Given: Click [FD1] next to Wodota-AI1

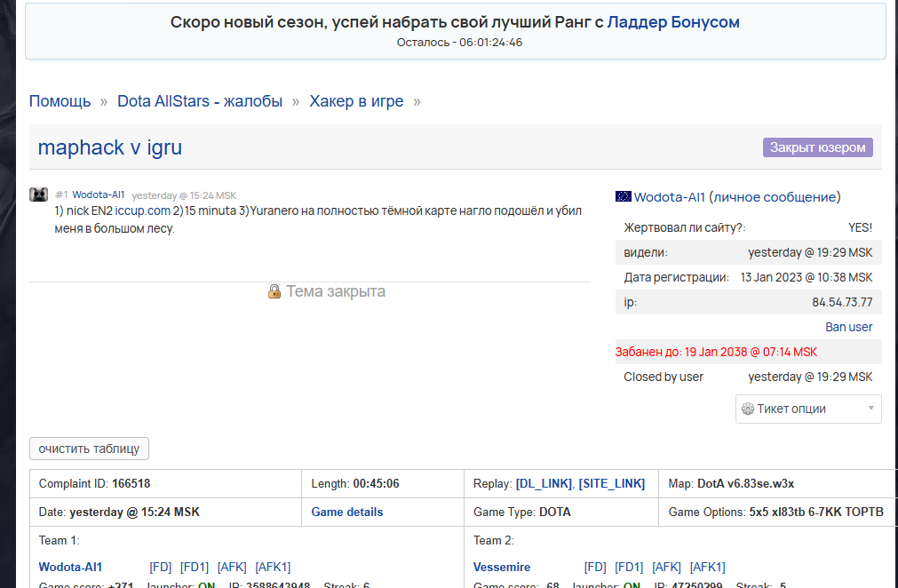Looking at the screenshot, I should coord(195,567).
